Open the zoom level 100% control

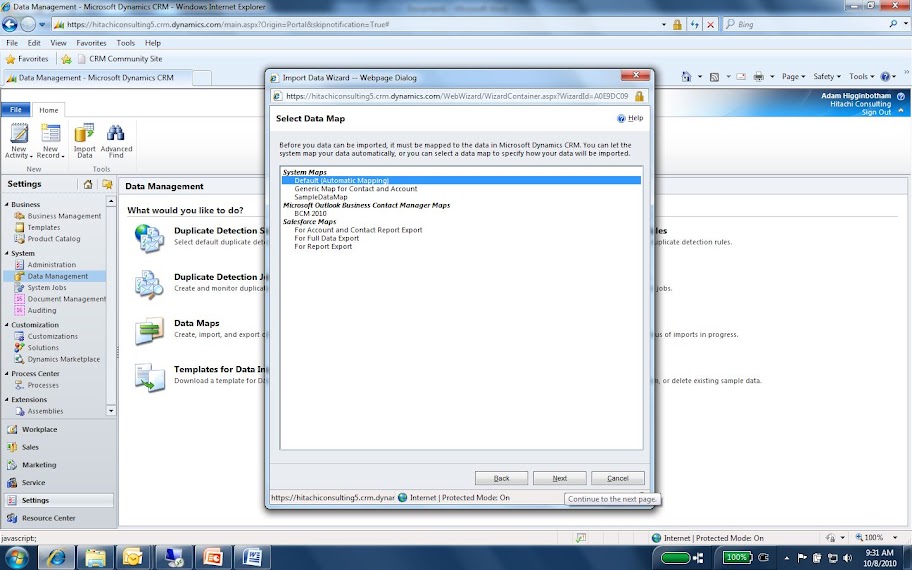[x=877, y=538]
